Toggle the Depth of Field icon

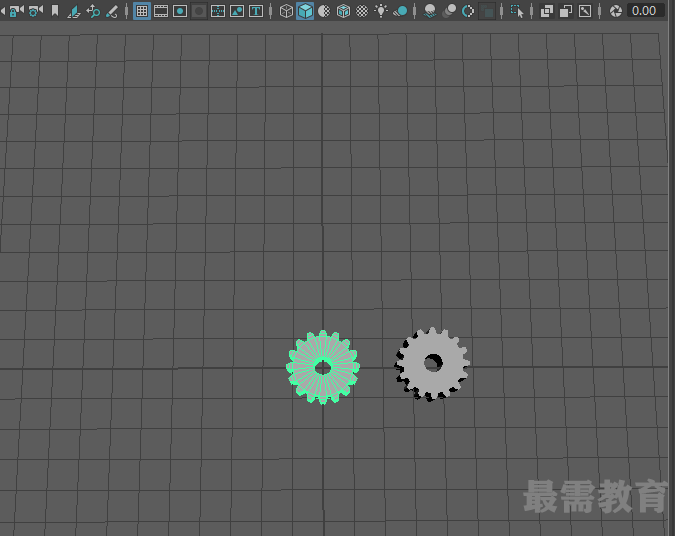click(x=487, y=11)
